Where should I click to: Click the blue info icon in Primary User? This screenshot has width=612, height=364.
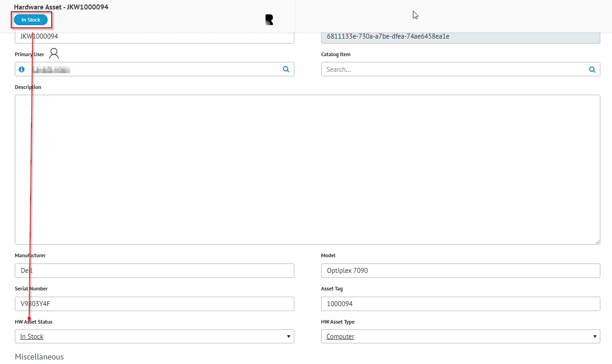22,70
